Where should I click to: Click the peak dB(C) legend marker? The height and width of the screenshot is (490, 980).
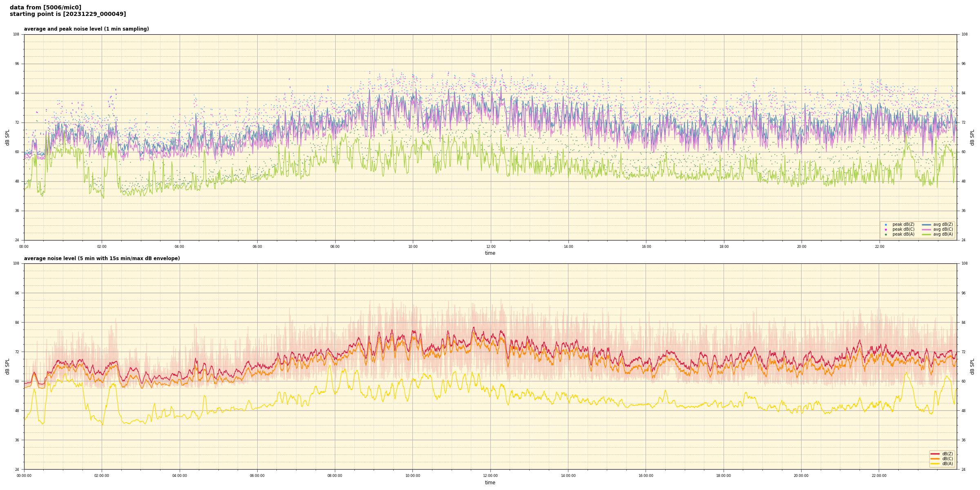coord(886,229)
